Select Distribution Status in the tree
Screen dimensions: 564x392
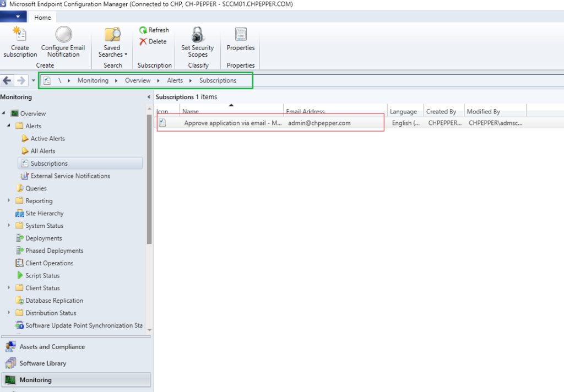coord(51,313)
